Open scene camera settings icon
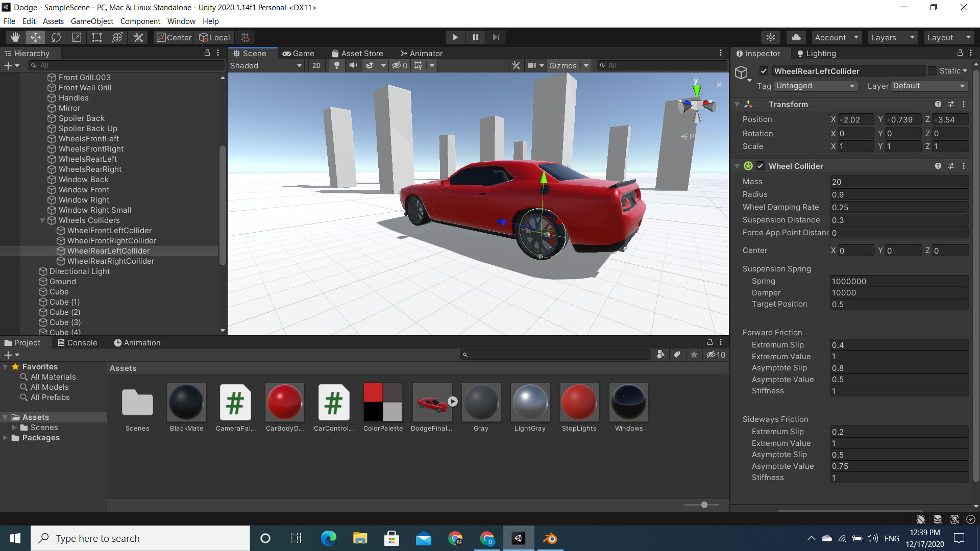The image size is (980, 551). tap(532, 65)
